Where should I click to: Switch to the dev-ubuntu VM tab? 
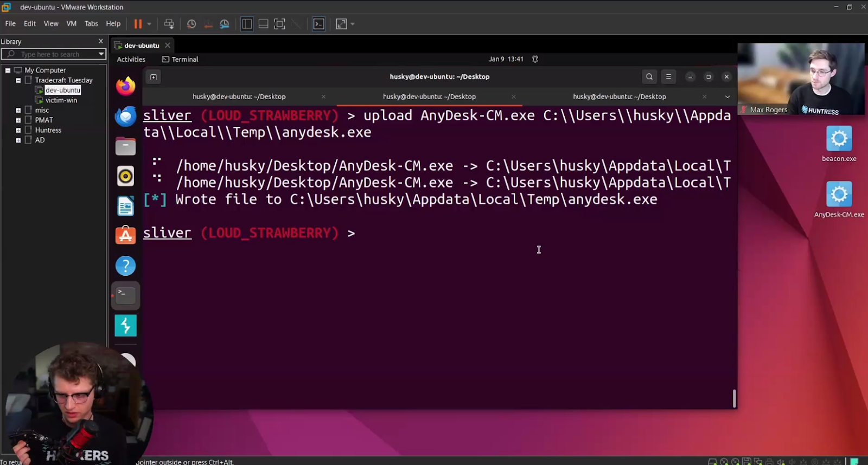tap(142, 46)
